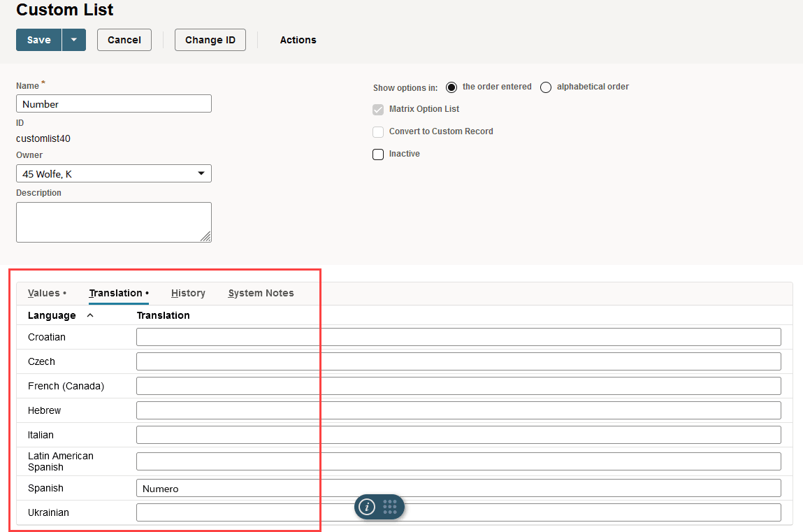Click the French (Canada) translation field

coord(458,386)
